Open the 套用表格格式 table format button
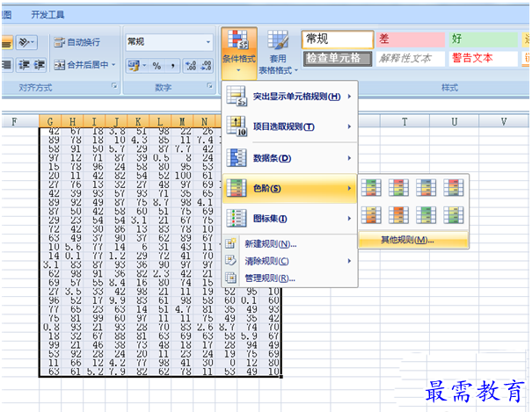Screen dimensions: 532x419 [278, 52]
